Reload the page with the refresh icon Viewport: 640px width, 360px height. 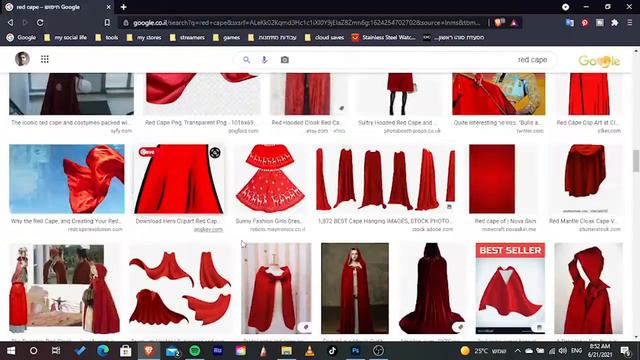click(40, 22)
